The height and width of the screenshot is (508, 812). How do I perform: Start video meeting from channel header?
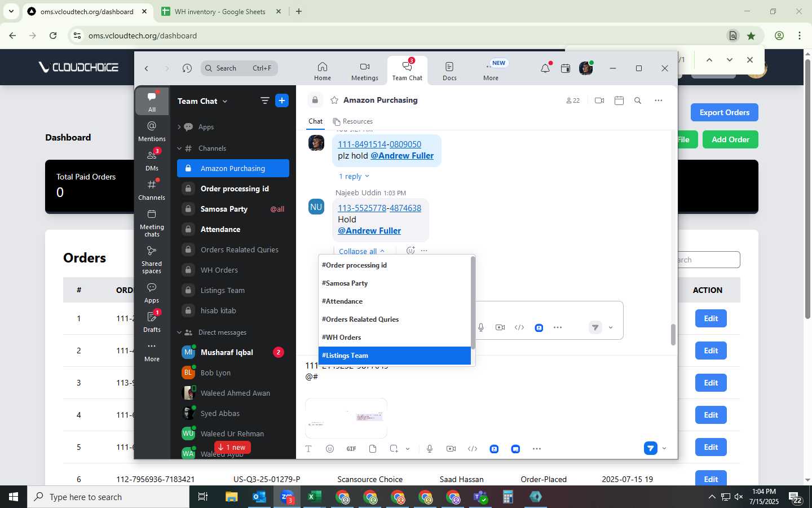pos(599,100)
